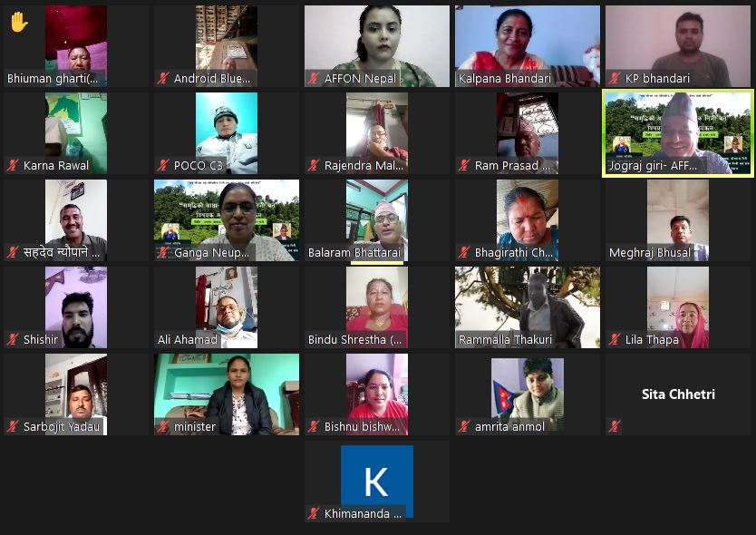
Task: Click muted mic icon beside AFFON Nepal
Action: click(314, 78)
